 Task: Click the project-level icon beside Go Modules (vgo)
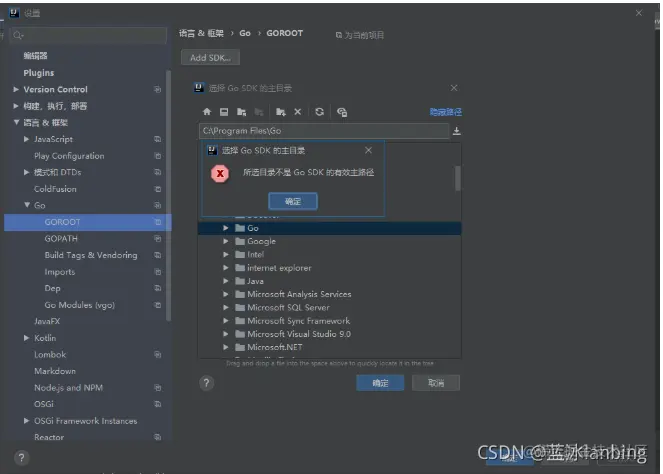point(158,305)
